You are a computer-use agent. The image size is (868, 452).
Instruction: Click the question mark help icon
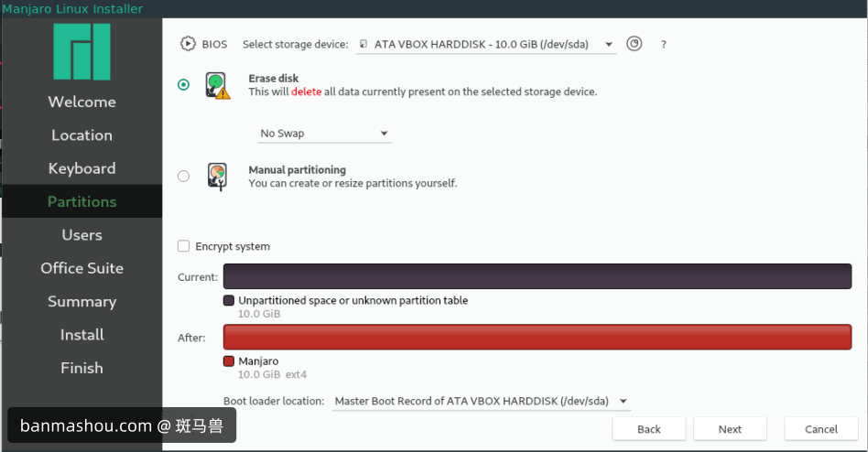pyautogui.click(x=663, y=45)
